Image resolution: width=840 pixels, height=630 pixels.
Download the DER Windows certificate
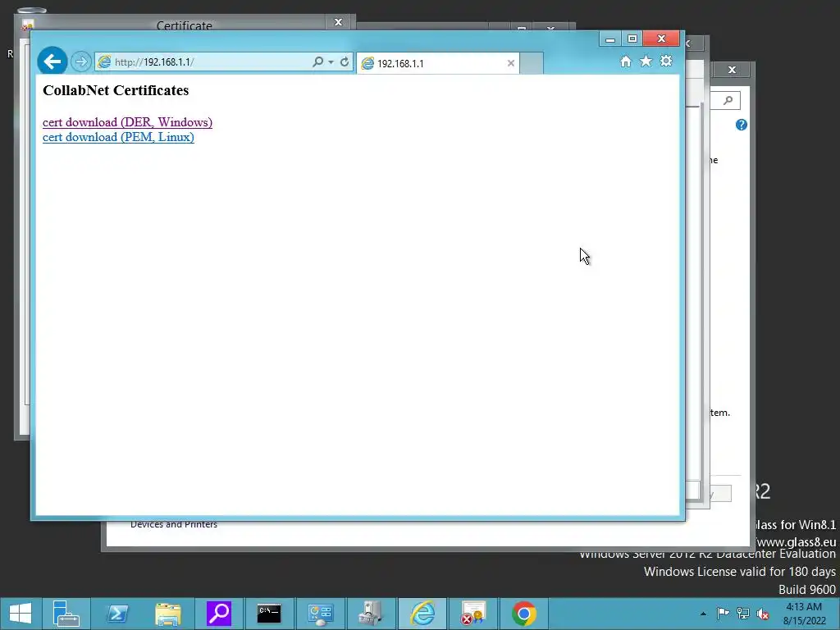(127, 122)
